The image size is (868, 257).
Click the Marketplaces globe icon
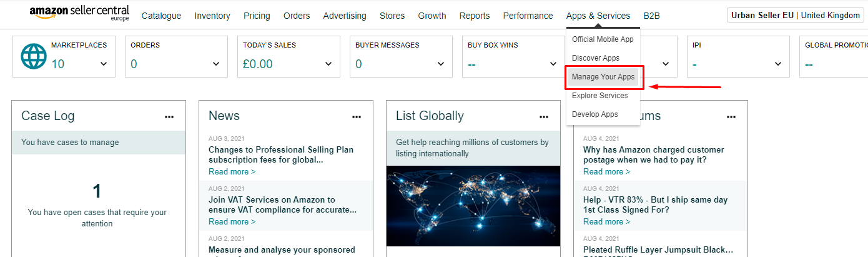click(34, 56)
